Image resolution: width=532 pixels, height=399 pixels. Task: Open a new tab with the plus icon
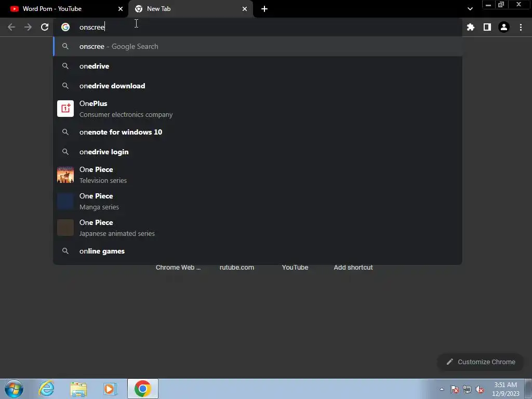point(264,9)
